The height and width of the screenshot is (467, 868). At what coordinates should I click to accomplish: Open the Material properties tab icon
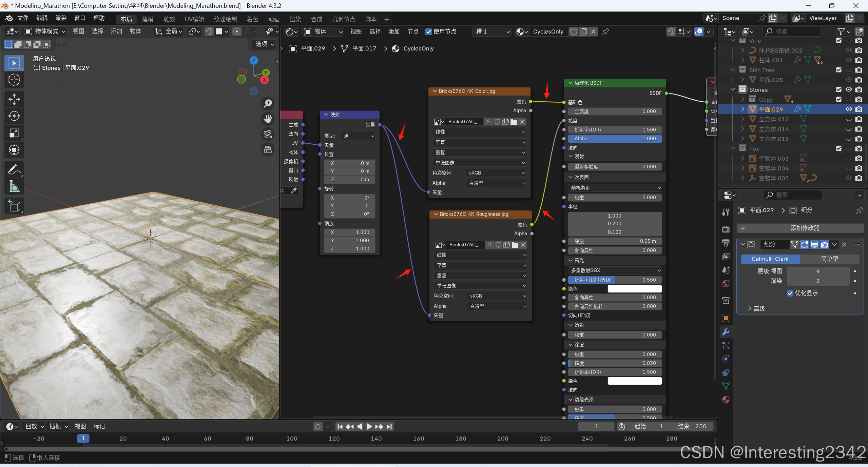(726, 400)
